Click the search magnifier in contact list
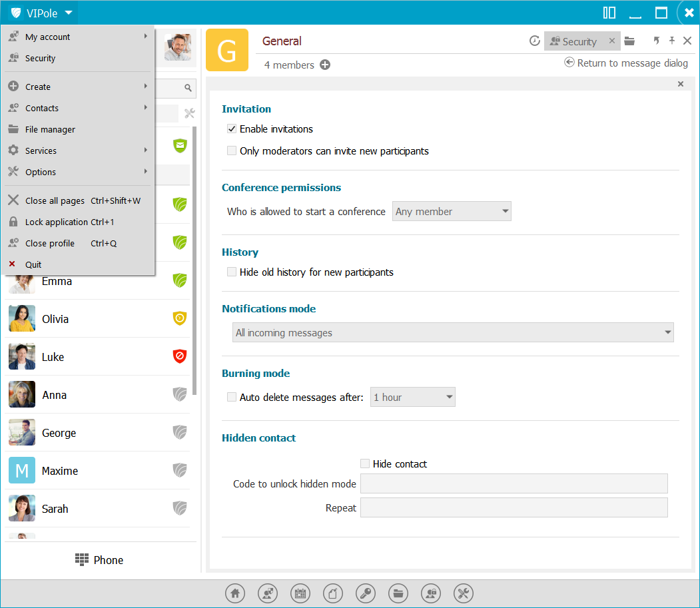The height and width of the screenshot is (608, 700). point(188,88)
